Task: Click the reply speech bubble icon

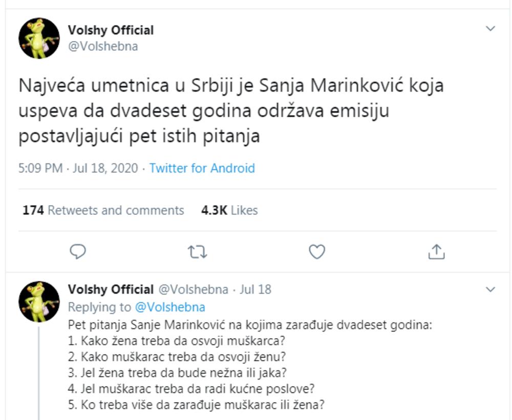Action: click(77, 251)
